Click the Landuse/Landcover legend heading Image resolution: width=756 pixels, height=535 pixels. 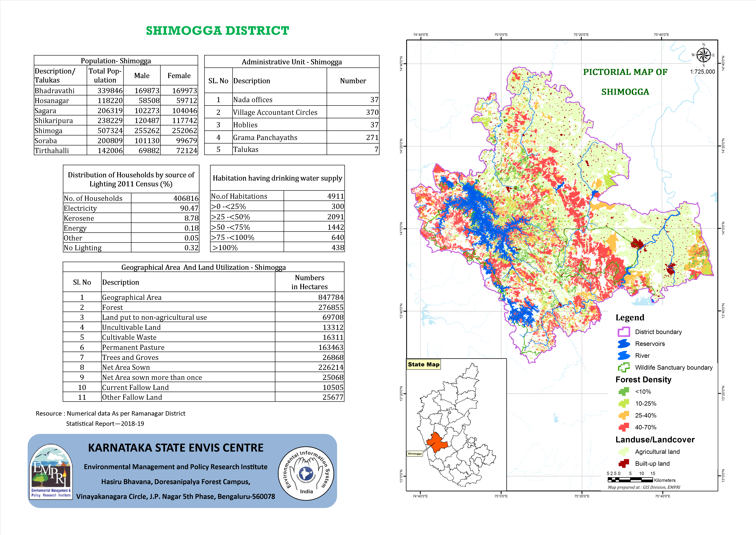(x=655, y=440)
